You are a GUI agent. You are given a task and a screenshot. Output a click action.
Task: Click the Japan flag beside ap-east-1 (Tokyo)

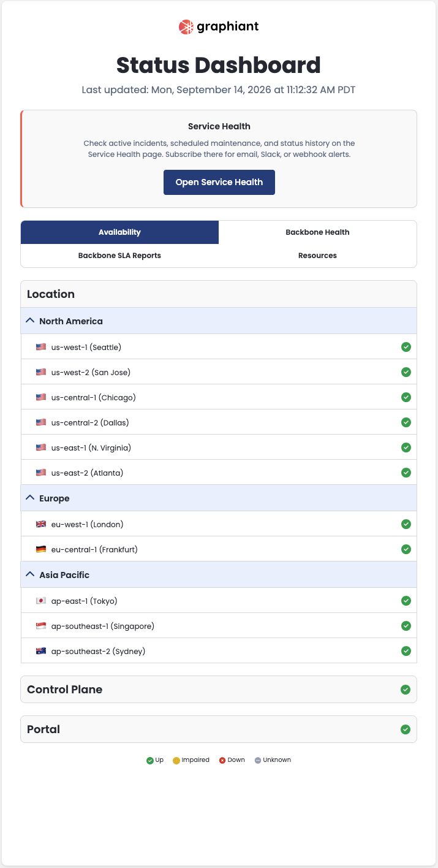41,601
